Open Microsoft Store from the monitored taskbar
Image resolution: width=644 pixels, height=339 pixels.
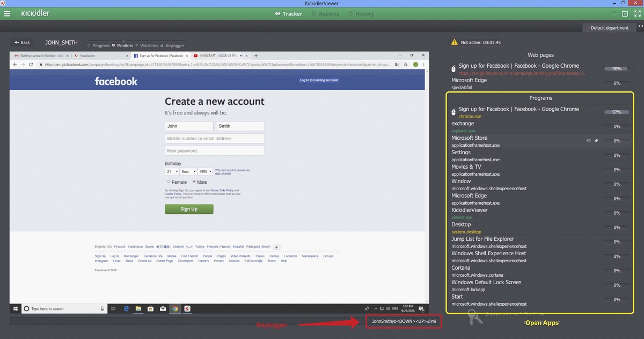tap(151, 309)
